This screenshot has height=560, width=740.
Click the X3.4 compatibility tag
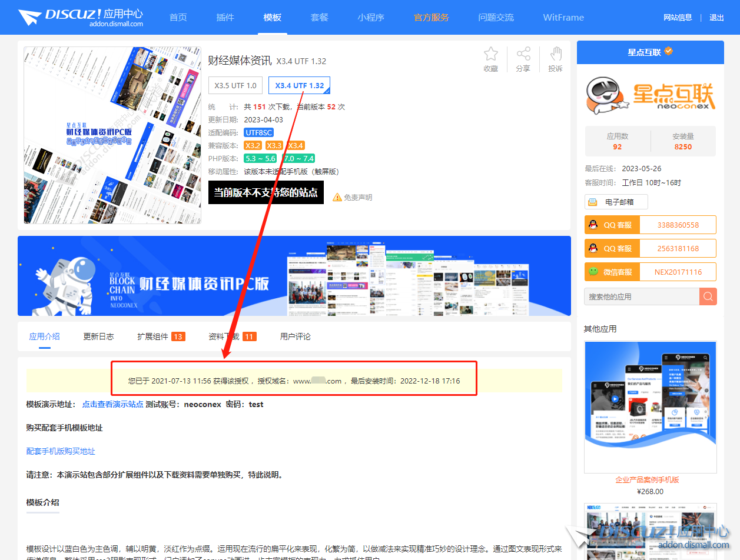(296, 145)
